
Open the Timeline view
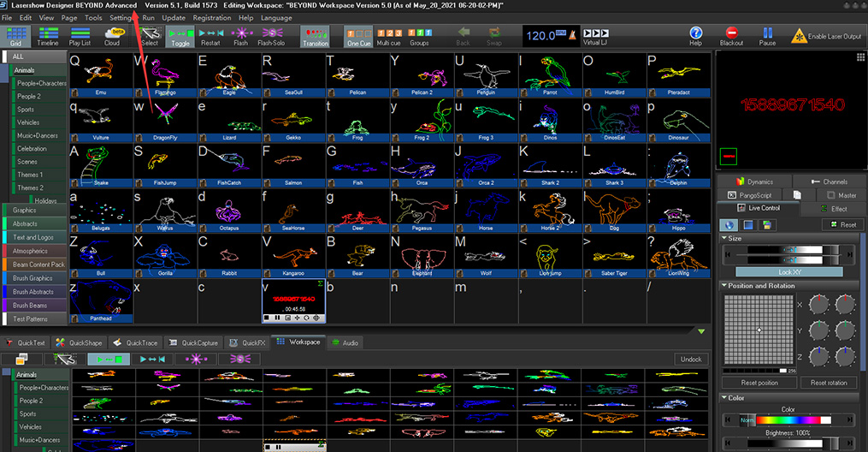click(48, 37)
